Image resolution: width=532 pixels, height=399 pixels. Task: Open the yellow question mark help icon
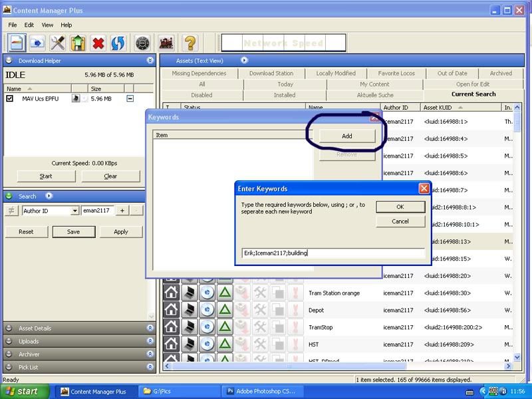[190, 43]
